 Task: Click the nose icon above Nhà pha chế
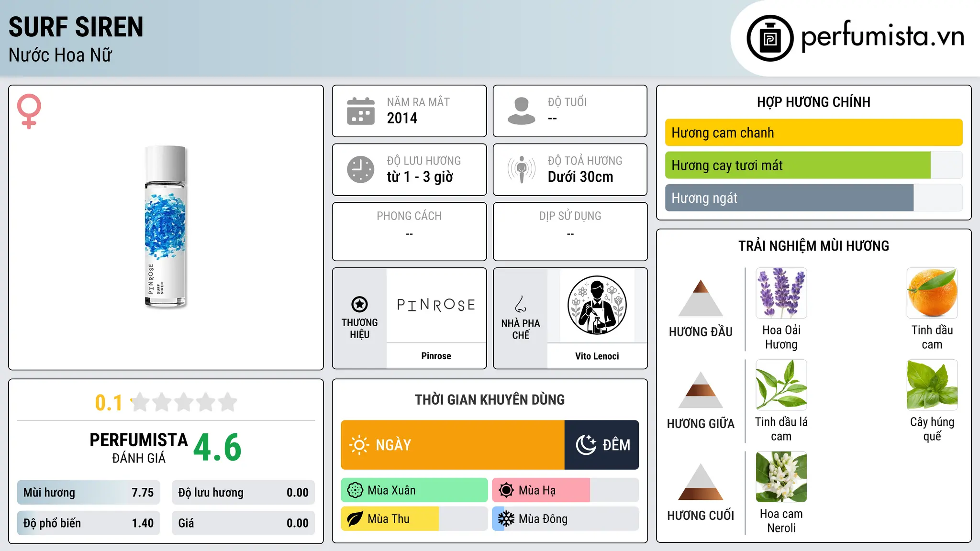tap(521, 304)
